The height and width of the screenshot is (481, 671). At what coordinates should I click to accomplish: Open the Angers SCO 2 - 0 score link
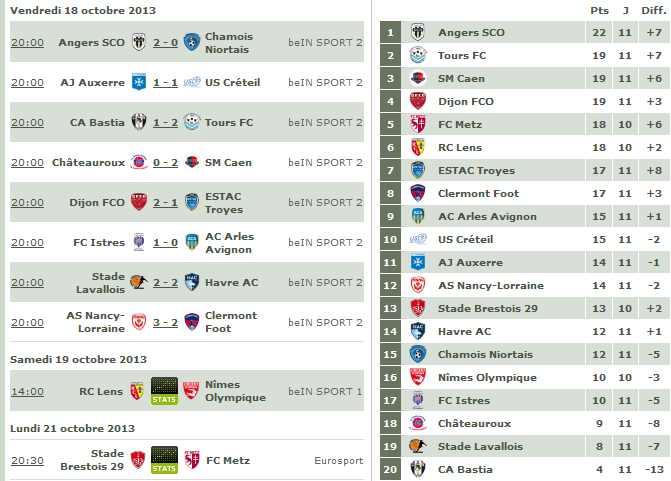click(165, 43)
